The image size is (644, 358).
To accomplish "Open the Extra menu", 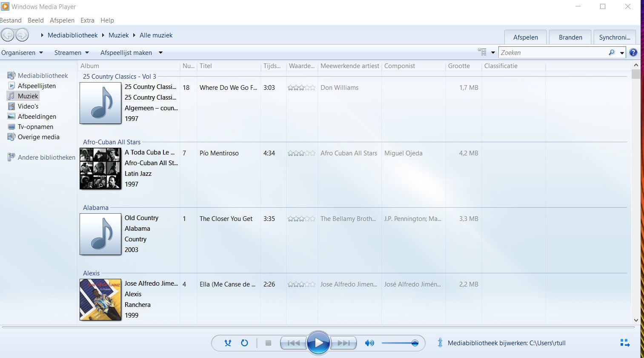I will click(x=87, y=20).
